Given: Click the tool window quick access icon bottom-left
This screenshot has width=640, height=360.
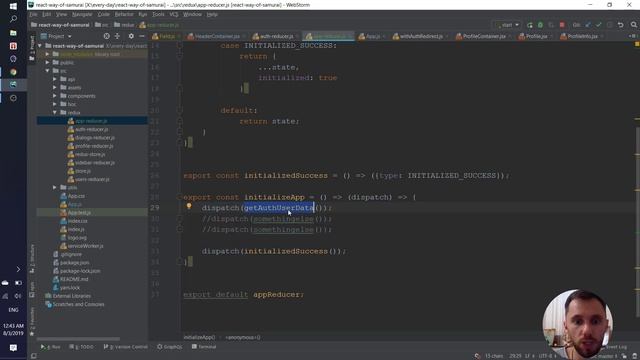Looking at the screenshot, I should (x=33, y=356).
